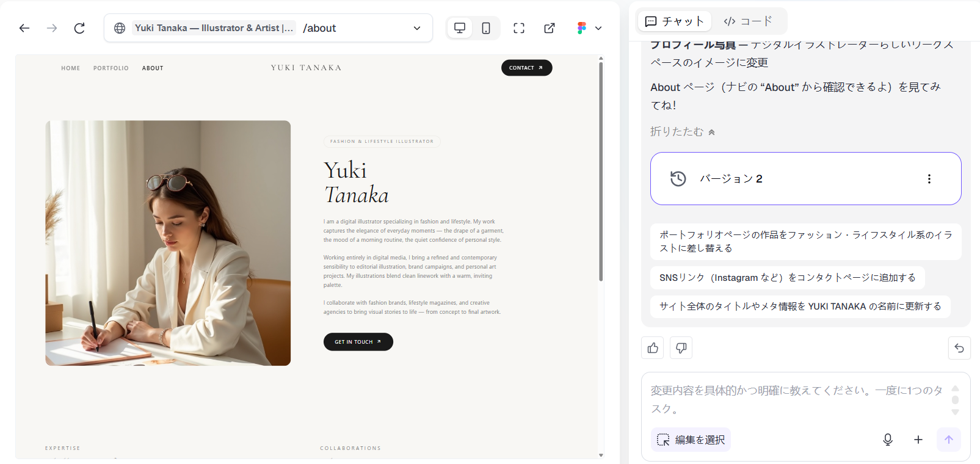Image resolution: width=980 pixels, height=464 pixels.
Task: Switch to mobile preview mode
Action: (x=486, y=28)
